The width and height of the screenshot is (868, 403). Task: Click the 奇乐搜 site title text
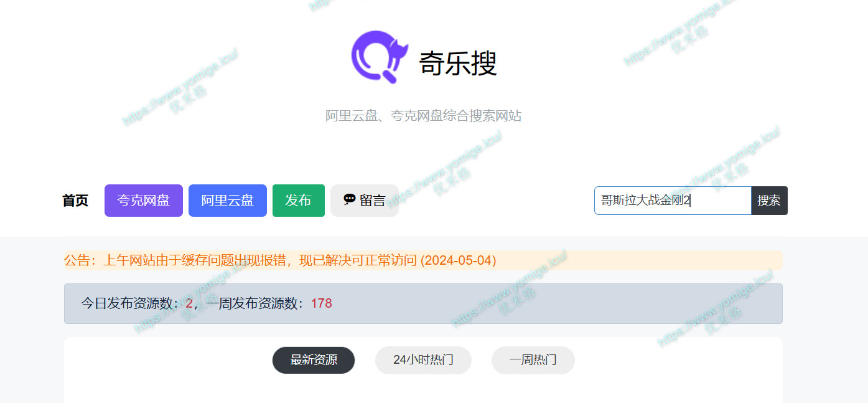pos(458,63)
